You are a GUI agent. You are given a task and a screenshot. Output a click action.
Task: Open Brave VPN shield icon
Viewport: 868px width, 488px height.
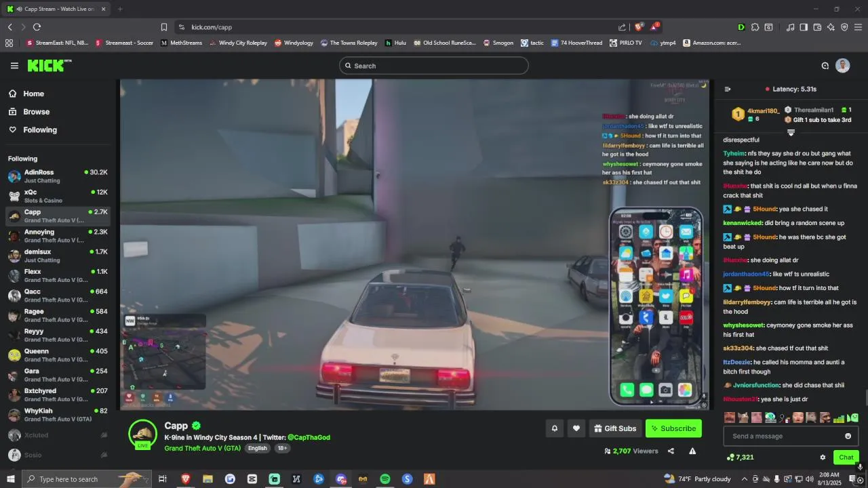pos(844,27)
